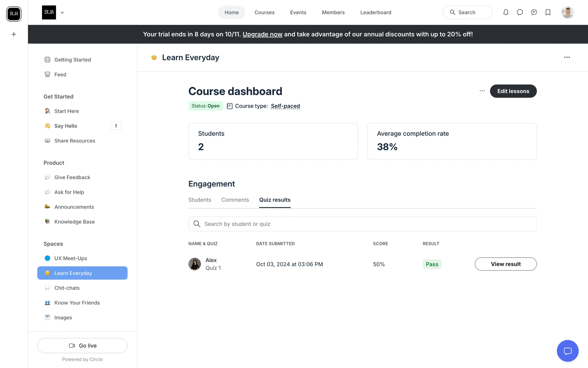The width and height of the screenshot is (588, 368).
Task: Open bookmarks icon in top bar
Action: [548, 12]
